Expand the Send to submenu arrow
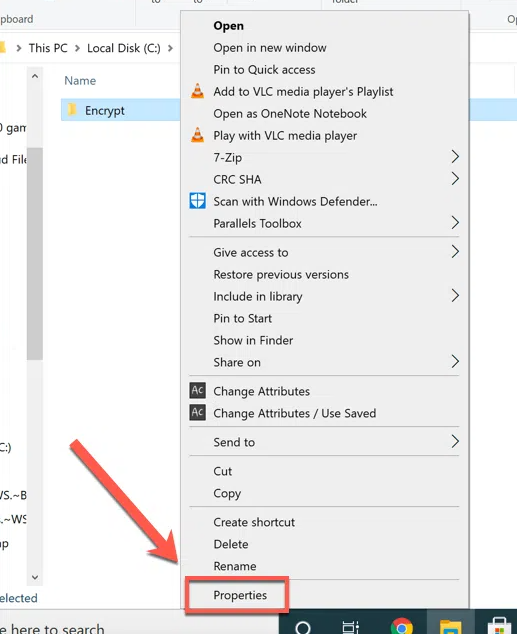Screen dimensions: 517x634 (455, 441)
